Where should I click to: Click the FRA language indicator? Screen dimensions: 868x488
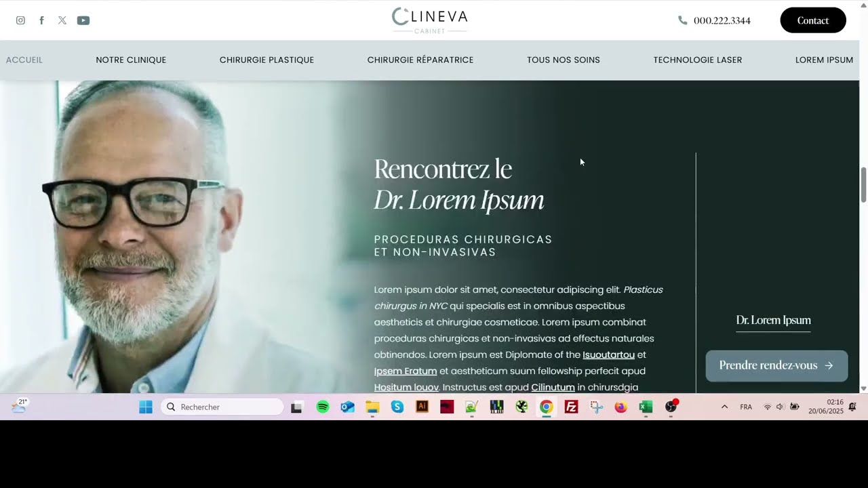746,407
